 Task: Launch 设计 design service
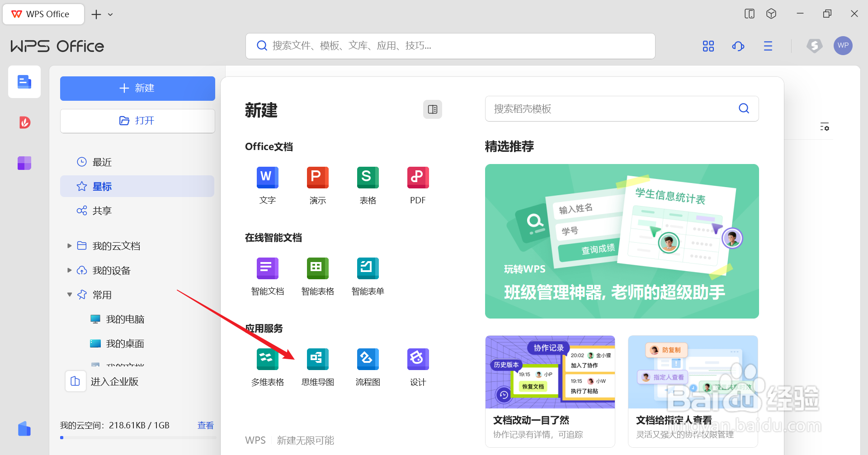point(418,367)
